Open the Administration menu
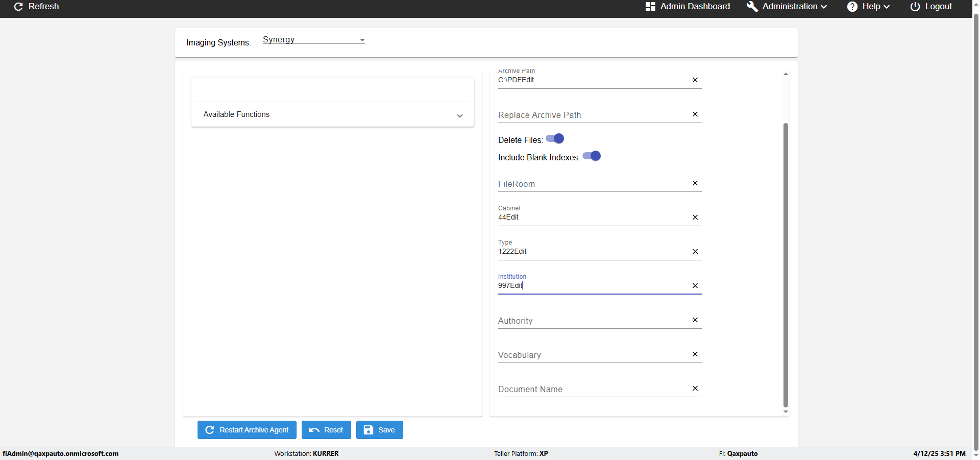Viewport: 980px width, 460px height. 787,7
